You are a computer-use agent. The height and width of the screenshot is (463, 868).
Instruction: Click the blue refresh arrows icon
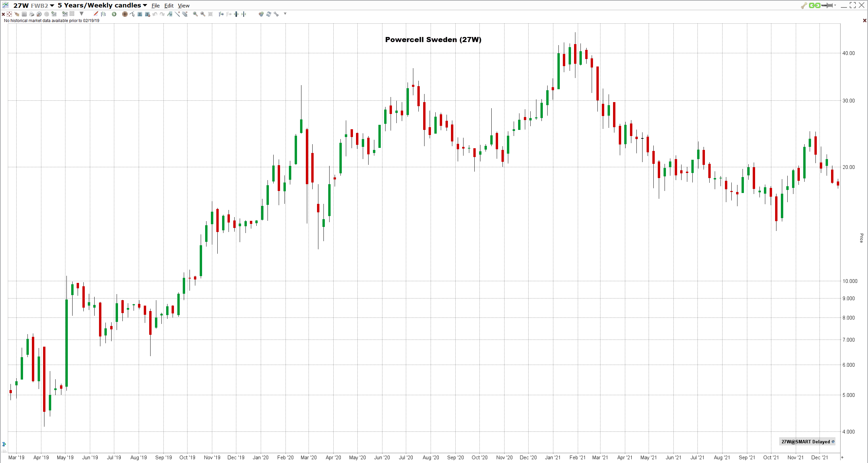269,14
